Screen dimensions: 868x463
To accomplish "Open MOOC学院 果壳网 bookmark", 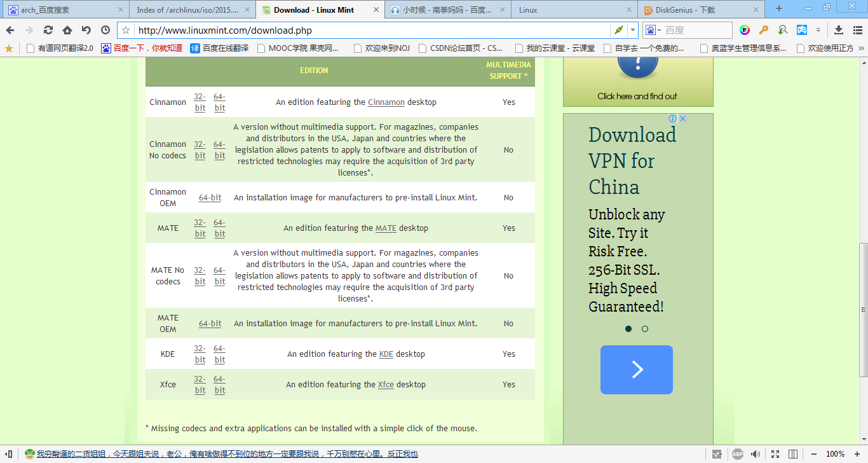I will (298, 48).
